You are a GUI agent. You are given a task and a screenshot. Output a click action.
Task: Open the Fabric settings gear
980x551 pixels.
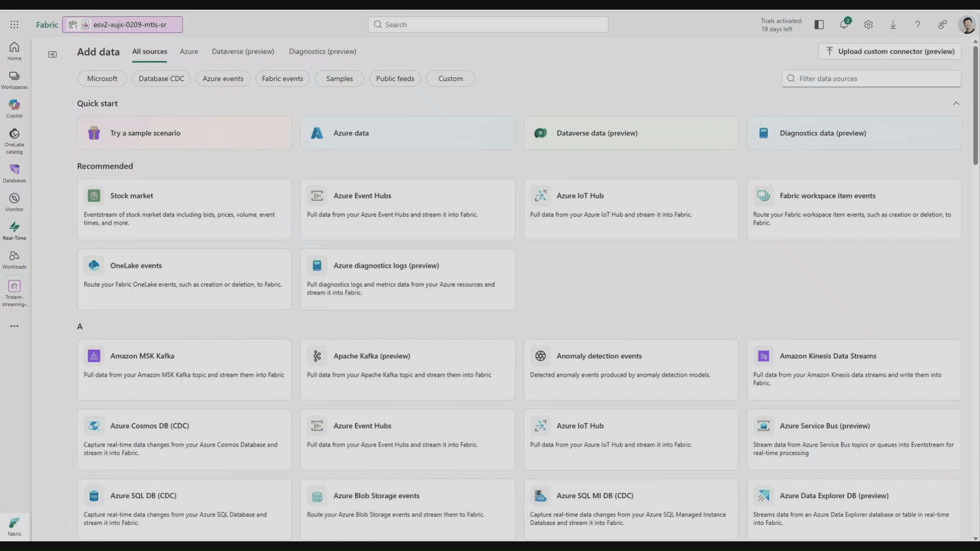(868, 24)
